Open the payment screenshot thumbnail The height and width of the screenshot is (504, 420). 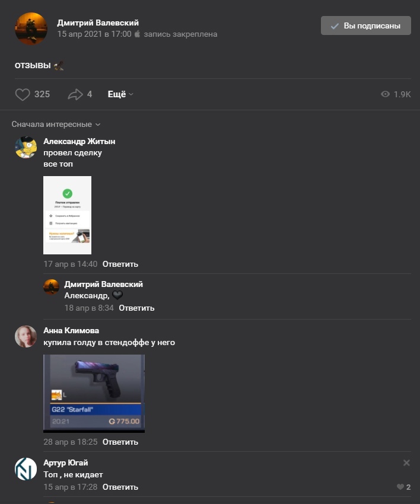coord(67,215)
